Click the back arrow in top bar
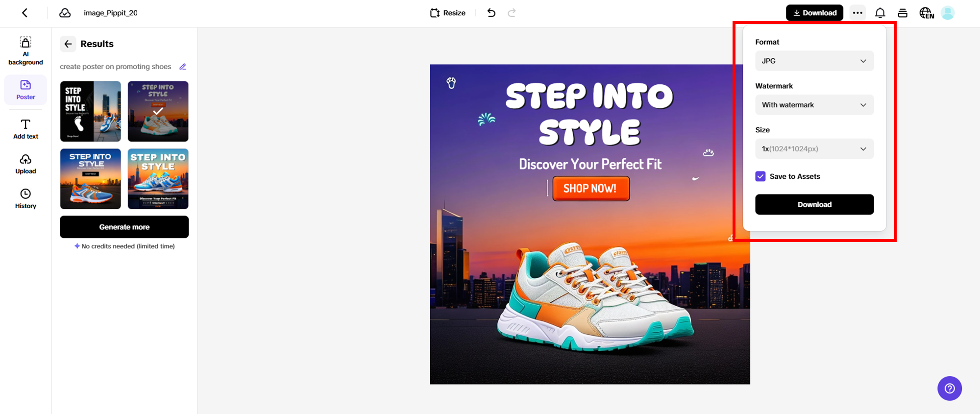The image size is (980, 414). 25,13
